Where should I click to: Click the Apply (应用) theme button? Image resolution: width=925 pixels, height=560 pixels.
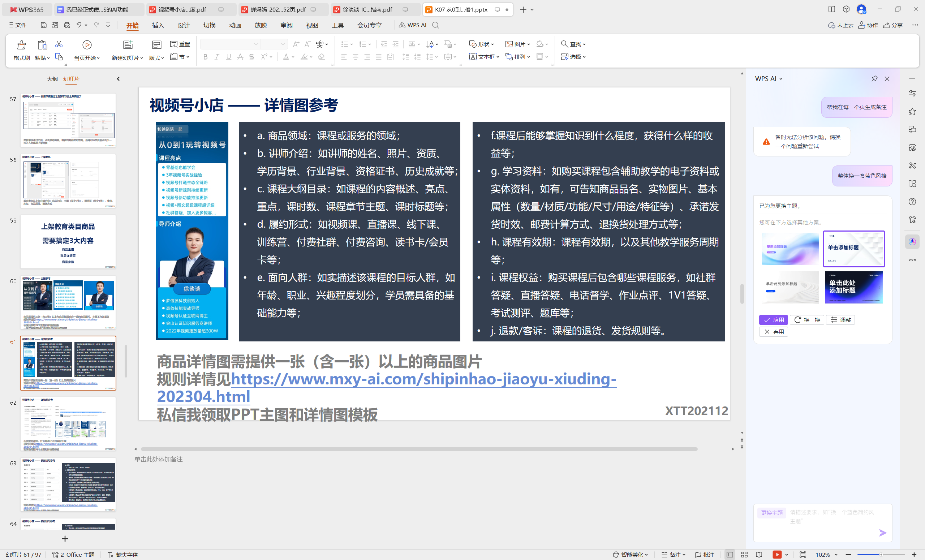[x=773, y=320]
